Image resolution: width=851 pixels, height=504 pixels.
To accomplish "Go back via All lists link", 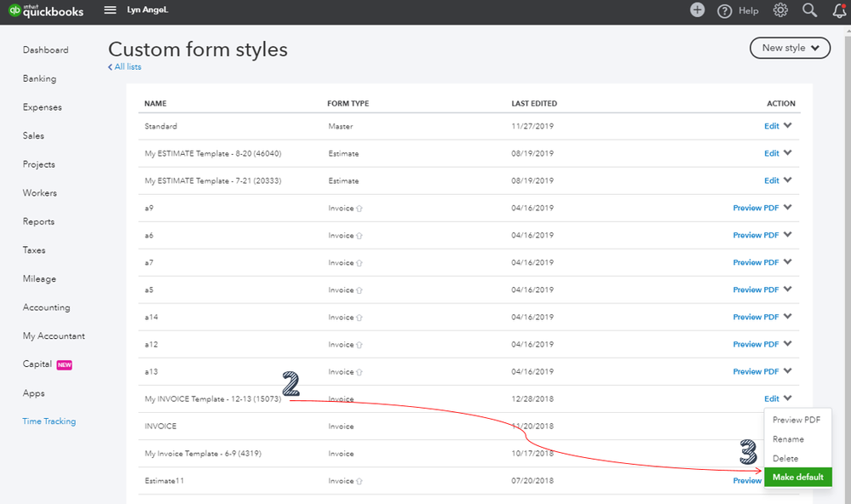I will point(125,66).
